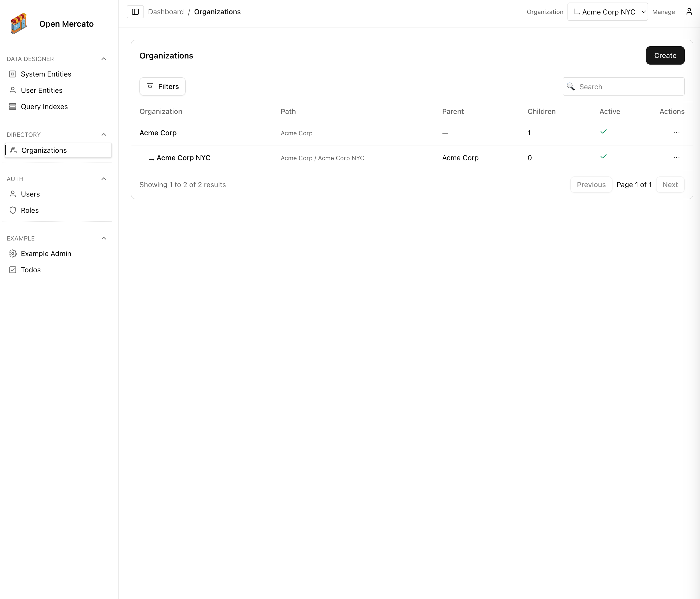Screen dimensions: 700x599
Task: Open the actions menu for Acme Corp NYC
Action: (x=676, y=157)
